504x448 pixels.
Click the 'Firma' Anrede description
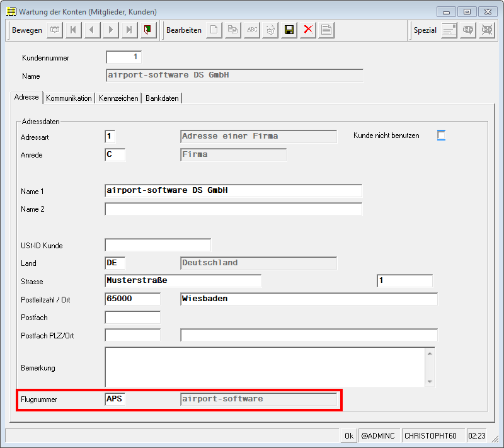click(x=195, y=154)
